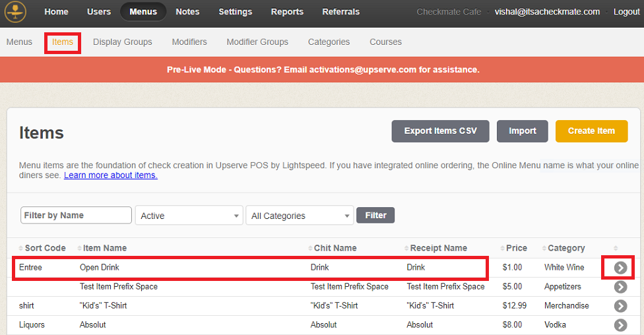Expand the Active status dropdown
The height and width of the screenshot is (335, 644).
click(189, 216)
